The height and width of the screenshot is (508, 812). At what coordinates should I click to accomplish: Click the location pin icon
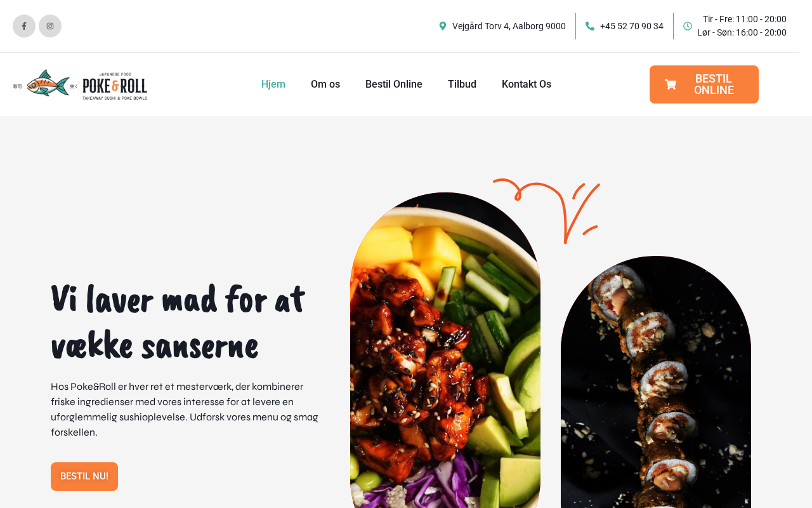coord(443,26)
